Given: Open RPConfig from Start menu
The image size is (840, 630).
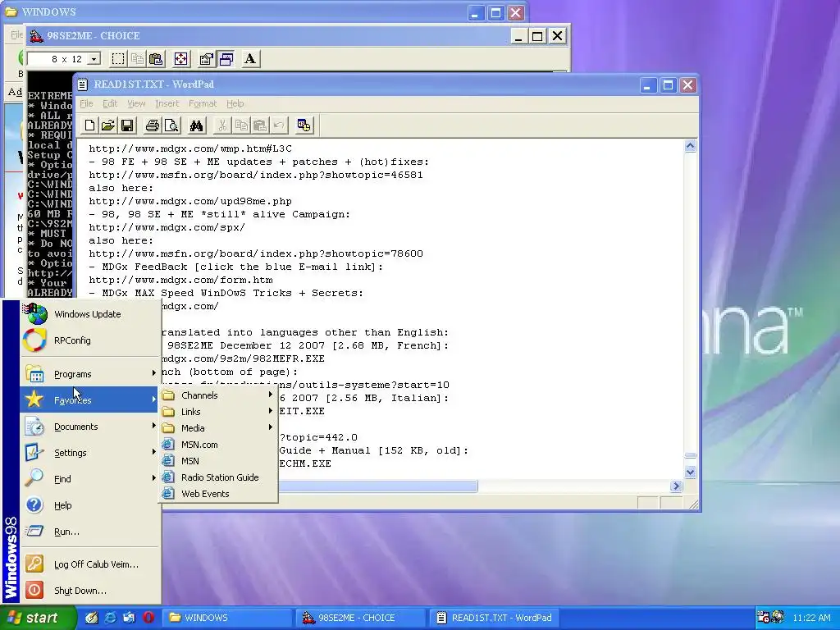Looking at the screenshot, I should 90,340.
